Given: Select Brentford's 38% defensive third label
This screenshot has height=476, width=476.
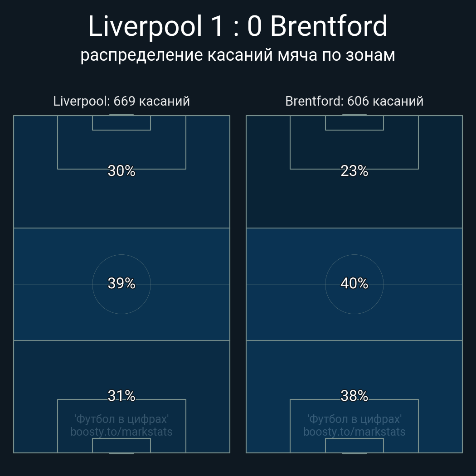Looking at the screenshot, I should pos(354,396).
